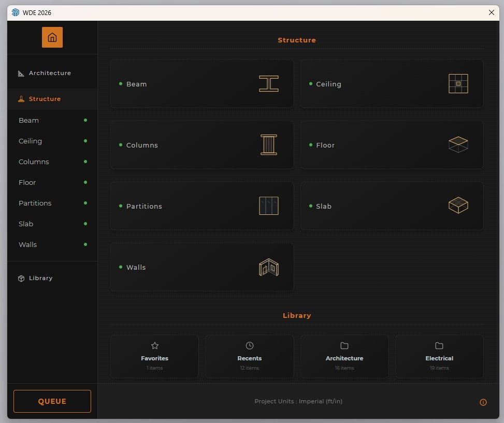This screenshot has height=423, width=504.
Task: Open the Partitions card label
Action: [144, 206]
